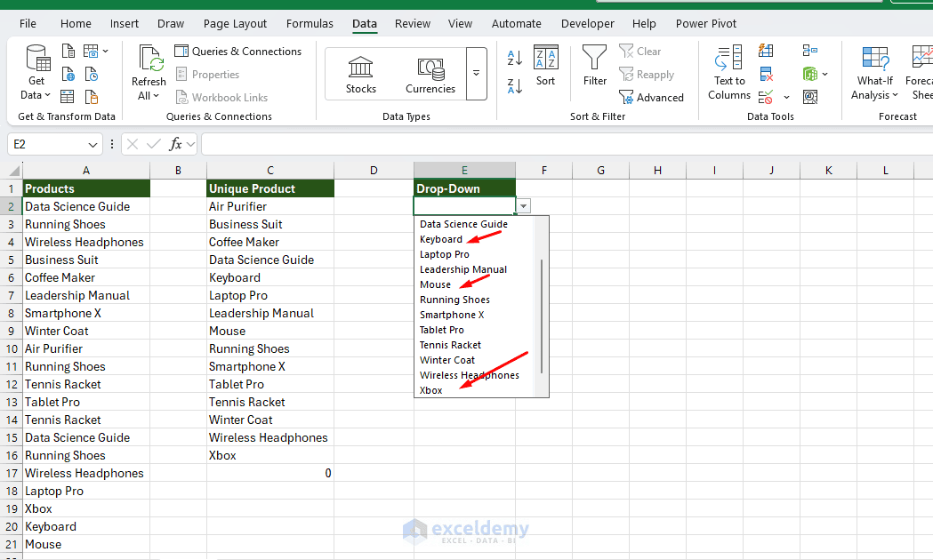The height and width of the screenshot is (560, 933).
Task: Sort Z to A descending
Action: pyautogui.click(x=515, y=86)
